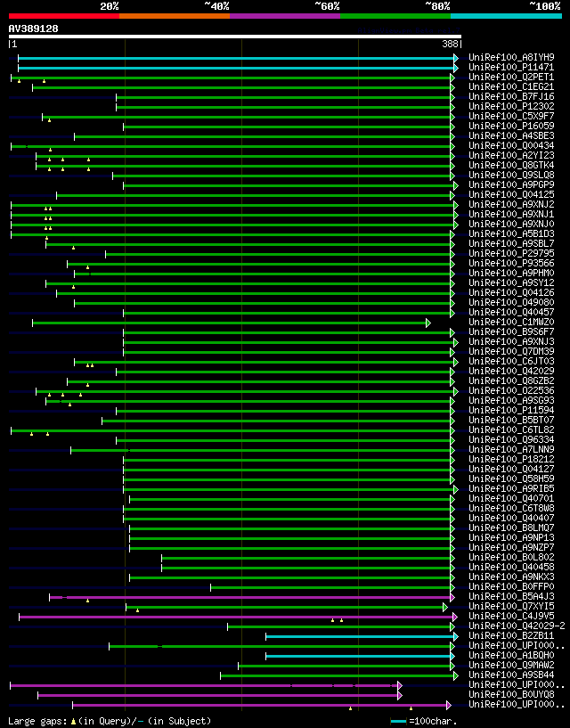Click hit label UniRef100_P29795
The height and width of the screenshot is (728, 570).
(511, 253)
